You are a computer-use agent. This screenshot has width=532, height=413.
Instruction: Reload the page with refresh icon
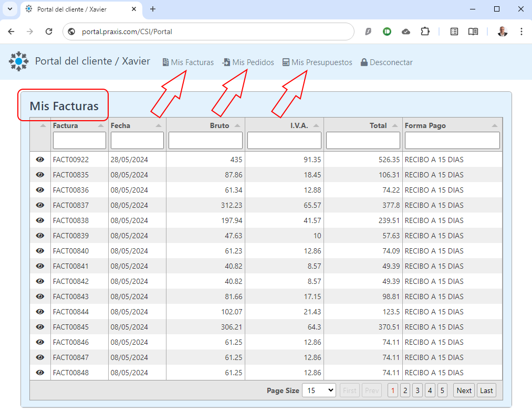pos(49,31)
